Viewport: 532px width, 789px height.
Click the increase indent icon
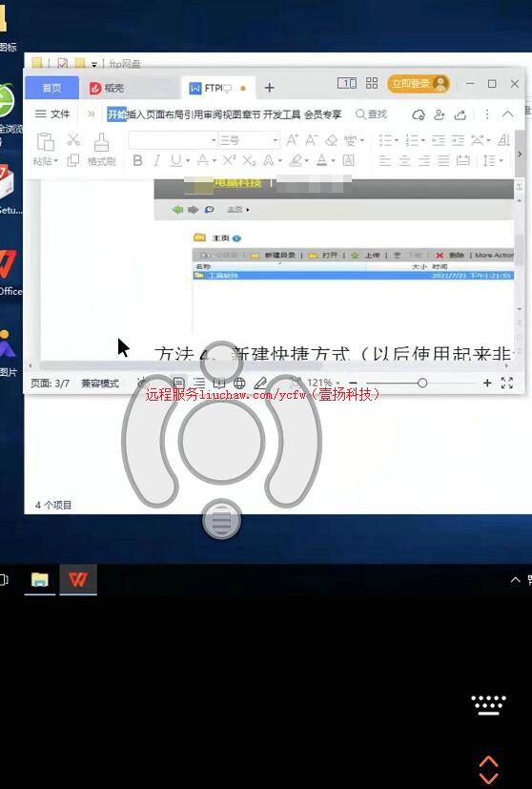[458, 140]
